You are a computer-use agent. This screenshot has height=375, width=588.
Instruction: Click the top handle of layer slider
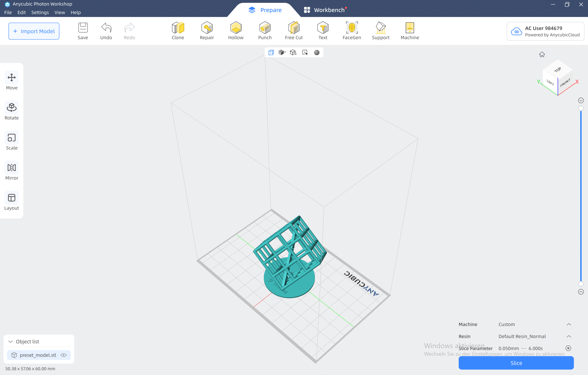point(581,108)
